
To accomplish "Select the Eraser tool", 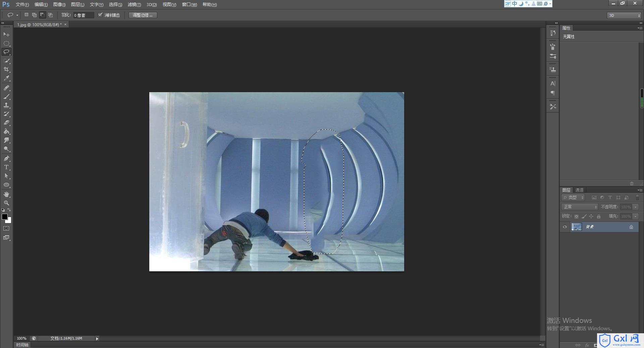I will click(6, 123).
